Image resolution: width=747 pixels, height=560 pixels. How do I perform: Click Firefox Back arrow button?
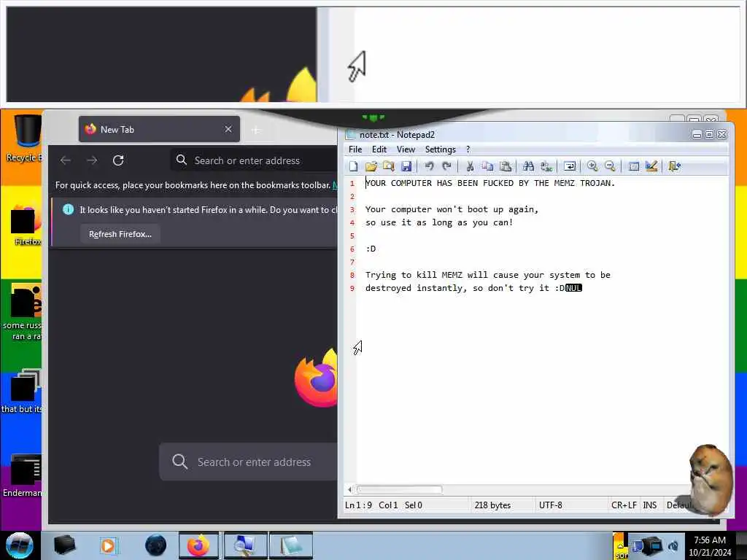[x=65, y=160]
